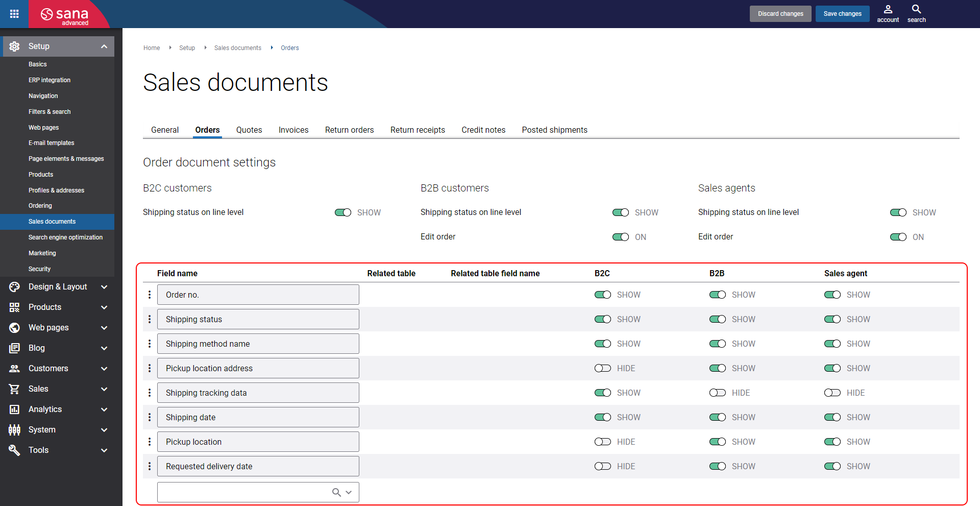This screenshot has height=506, width=980.
Task: Open Filters & search in sidebar
Action: pos(50,112)
